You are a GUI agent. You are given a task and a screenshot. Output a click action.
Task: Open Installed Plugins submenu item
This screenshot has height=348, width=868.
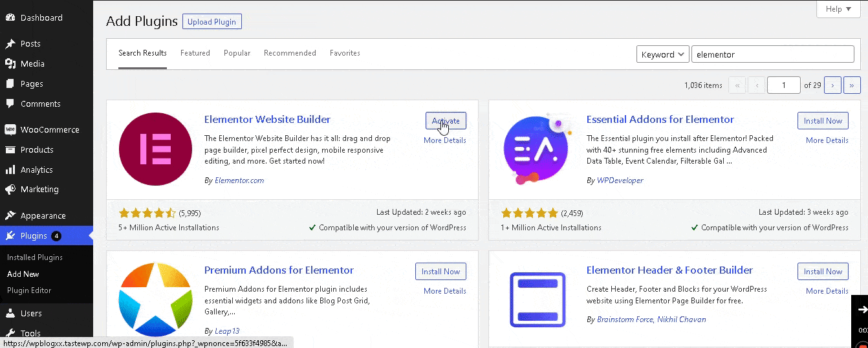tap(35, 257)
